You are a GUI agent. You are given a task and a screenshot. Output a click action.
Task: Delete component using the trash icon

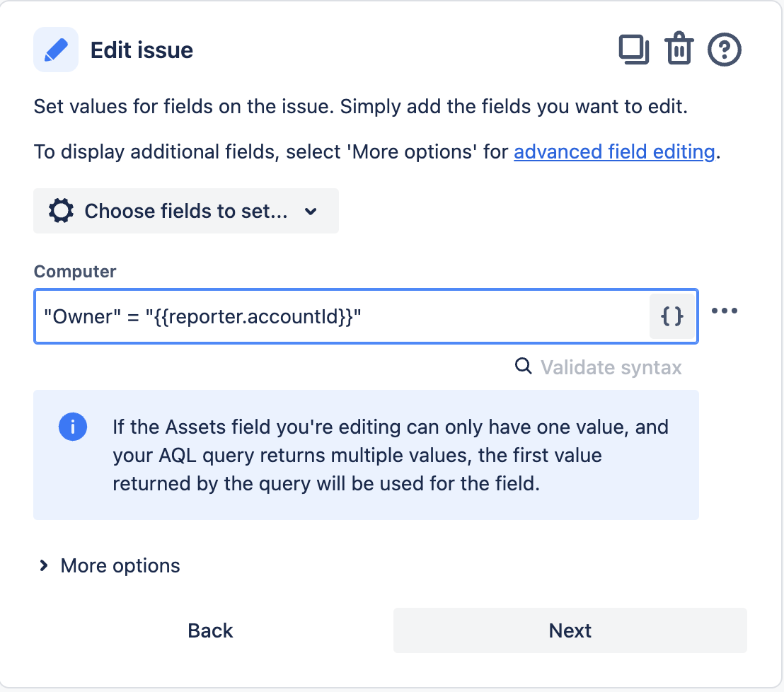679,49
